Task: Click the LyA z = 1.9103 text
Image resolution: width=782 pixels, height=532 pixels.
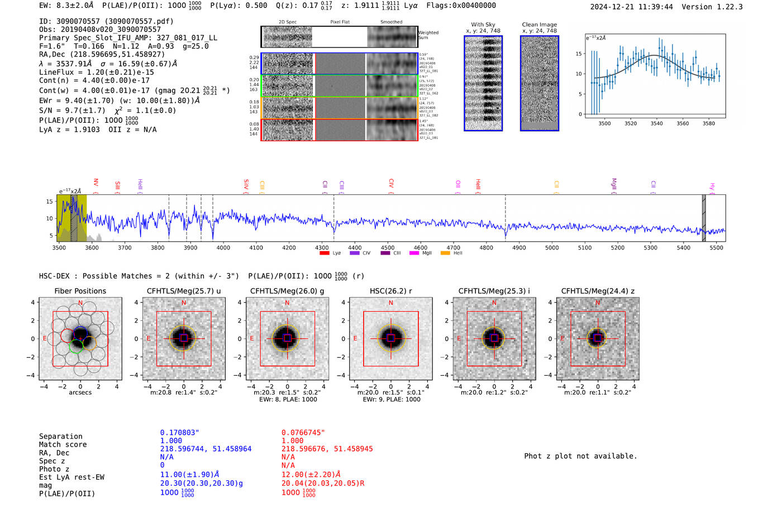Action: pos(69,130)
